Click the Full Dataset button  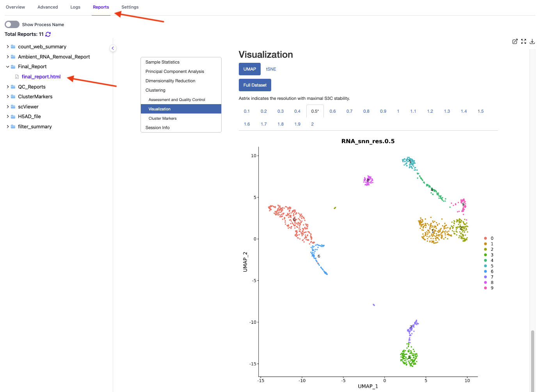click(255, 85)
